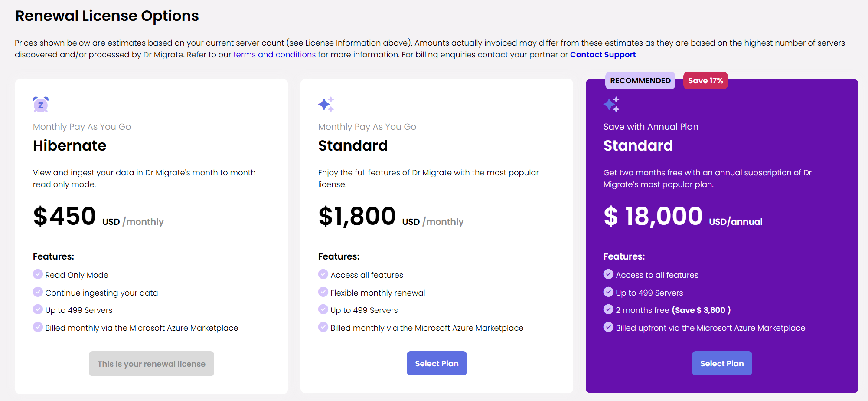
Task: Click the Save 17% badge
Action: (x=705, y=81)
